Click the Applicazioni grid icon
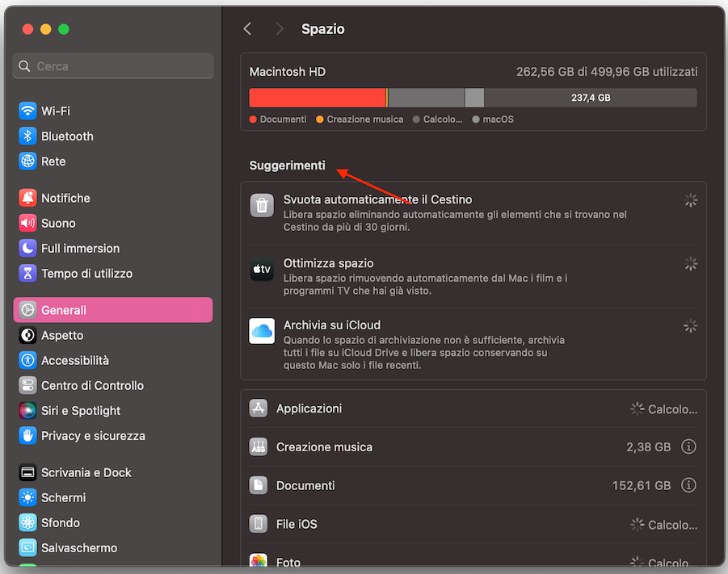Image resolution: width=728 pixels, height=574 pixels. 258,409
